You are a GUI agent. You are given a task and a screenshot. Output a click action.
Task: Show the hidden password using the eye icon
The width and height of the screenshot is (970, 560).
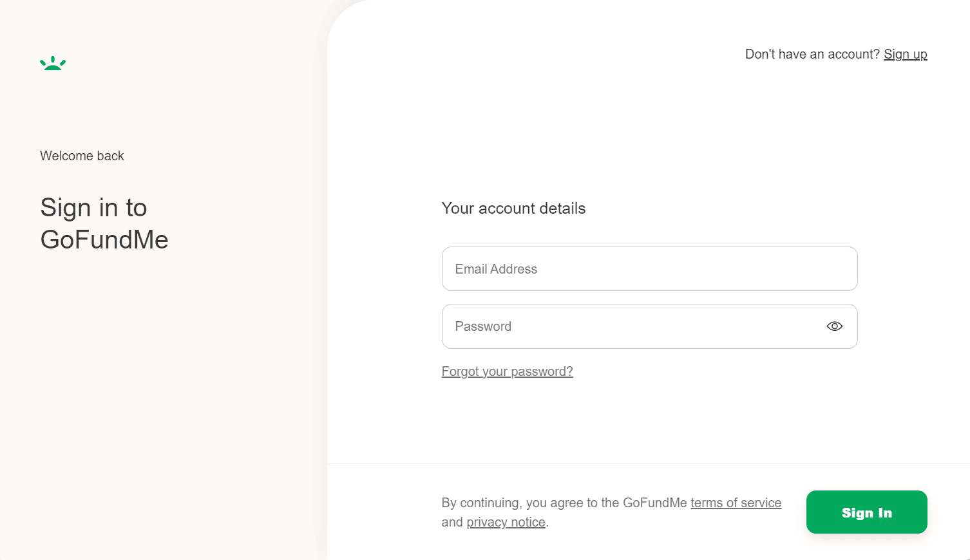click(x=834, y=326)
